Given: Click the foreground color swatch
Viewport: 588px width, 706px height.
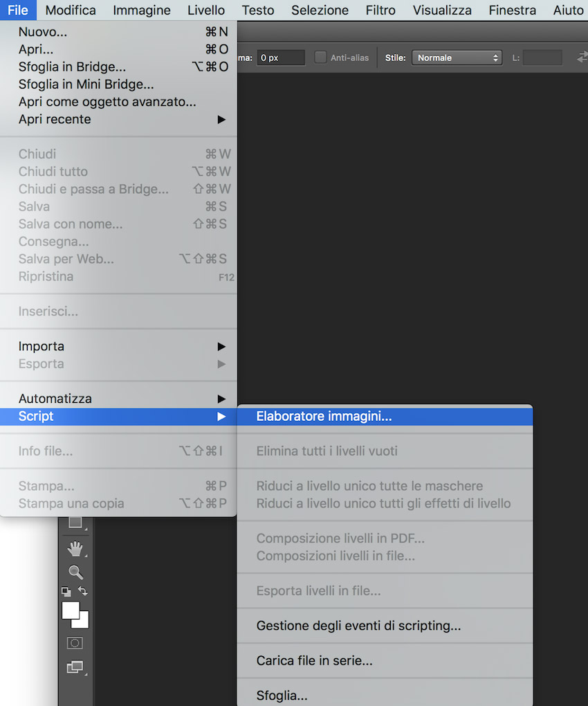Looking at the screenshot, I should point(71,610).
